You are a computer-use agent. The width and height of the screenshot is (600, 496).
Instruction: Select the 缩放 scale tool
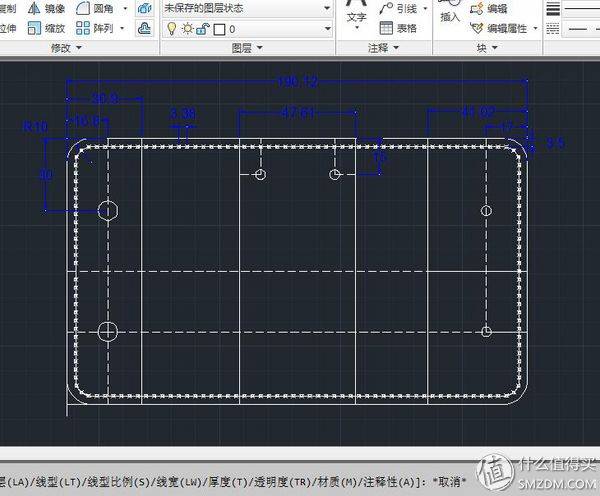pos(47,28)
